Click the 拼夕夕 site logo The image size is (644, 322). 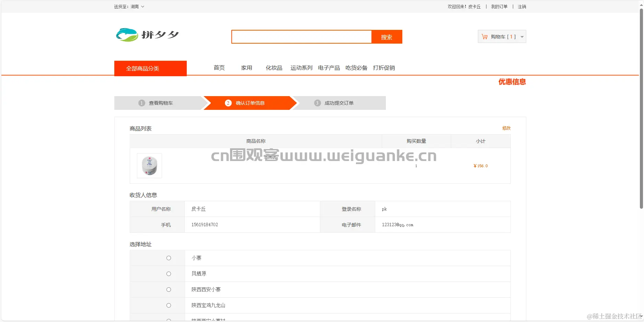click(x=147, y=35)
